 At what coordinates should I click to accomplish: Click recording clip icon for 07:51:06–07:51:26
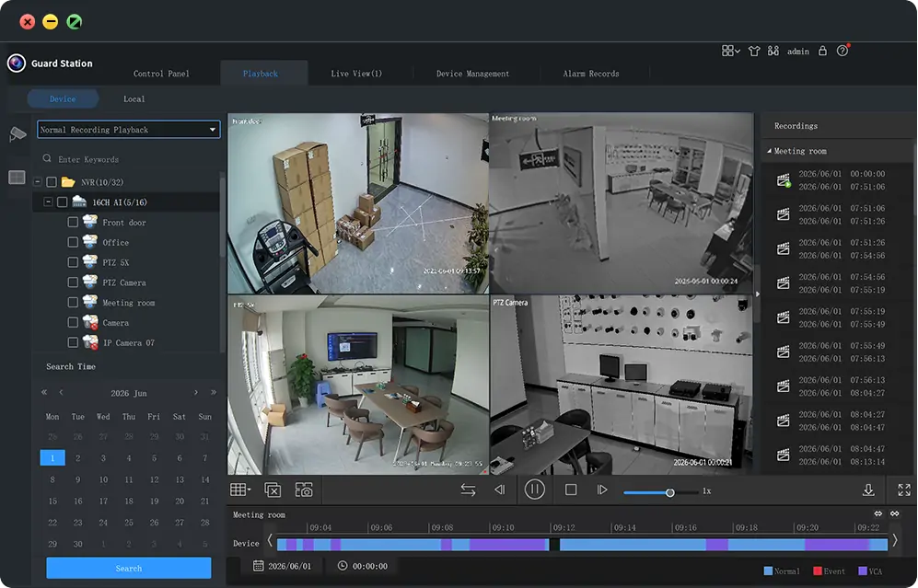tap(784, 214)
